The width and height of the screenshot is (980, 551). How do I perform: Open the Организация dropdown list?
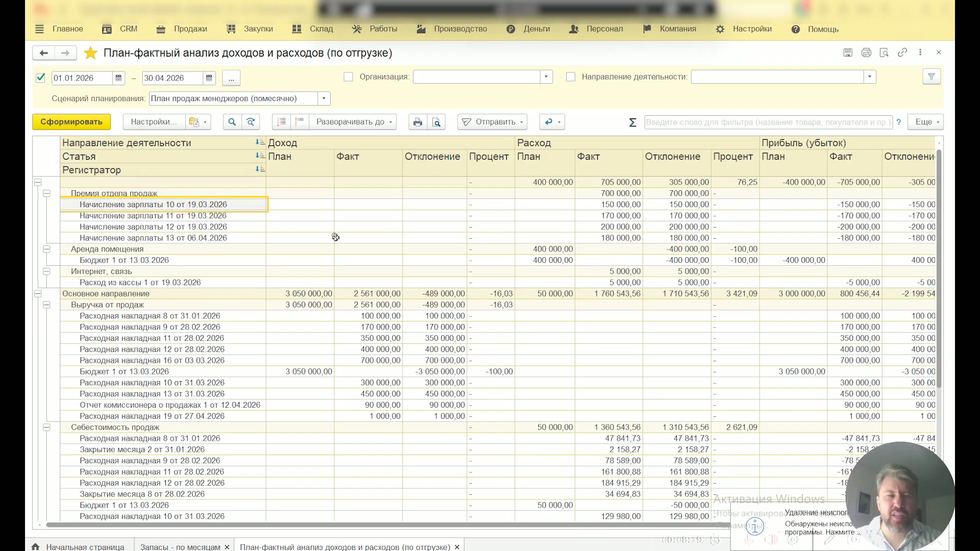(546, 77)
